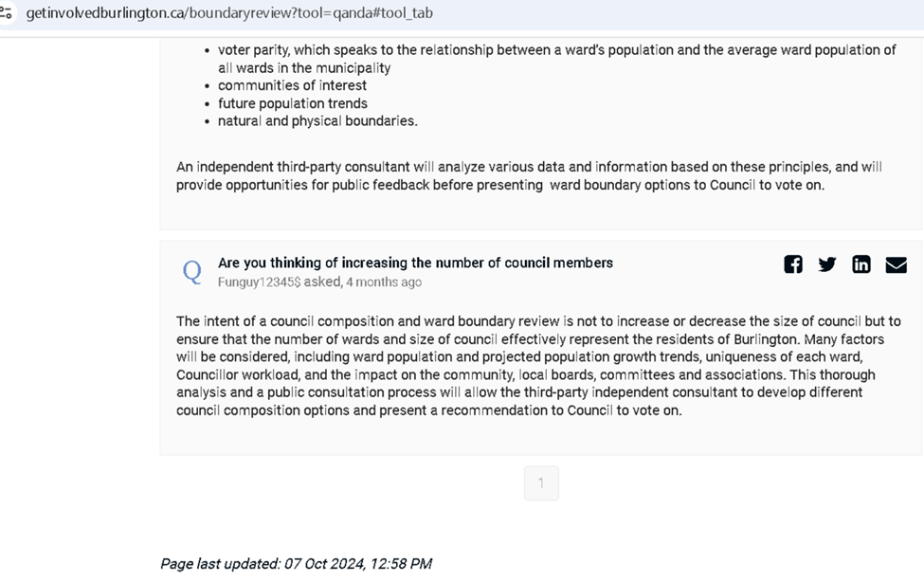Click the blue Q question icon

pyautogui.click(x=192, y=272)
